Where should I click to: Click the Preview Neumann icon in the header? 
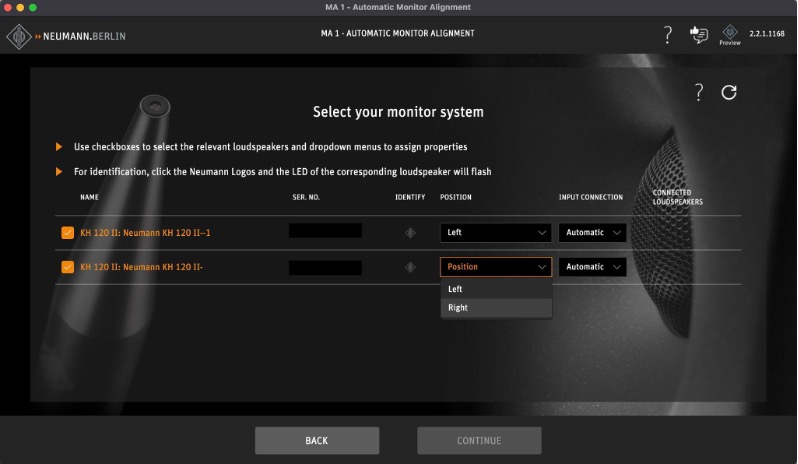click(730, 35)
